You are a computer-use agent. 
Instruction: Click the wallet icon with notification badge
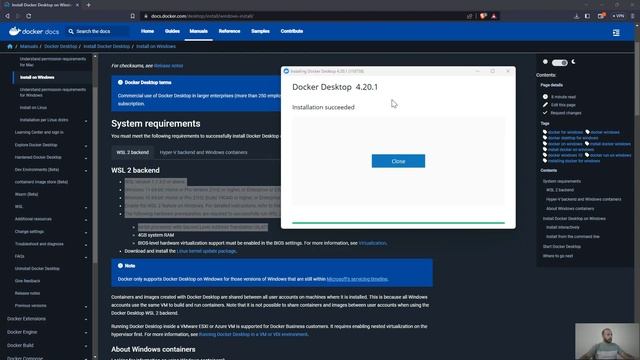(x=601, y=16)
